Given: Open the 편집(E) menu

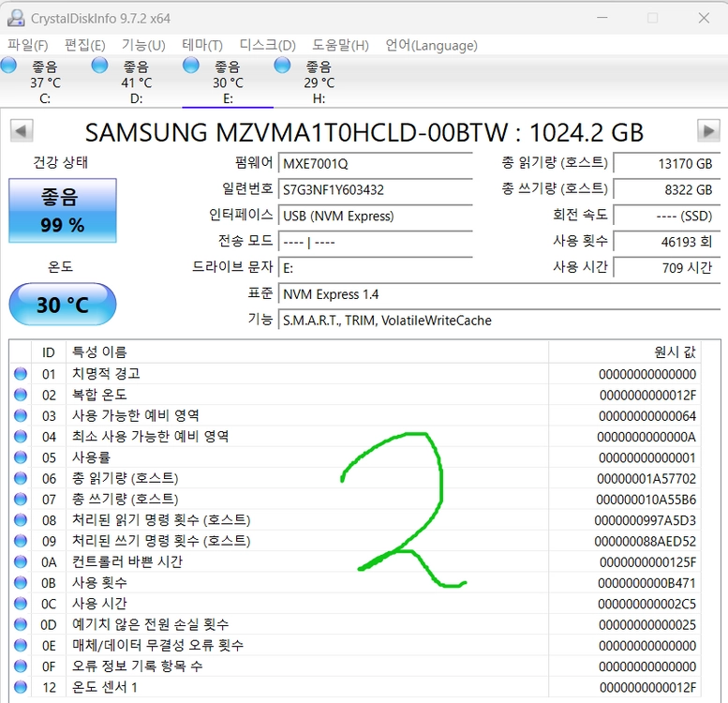Looking at the screenshot, I should click(x=84, y=45).
